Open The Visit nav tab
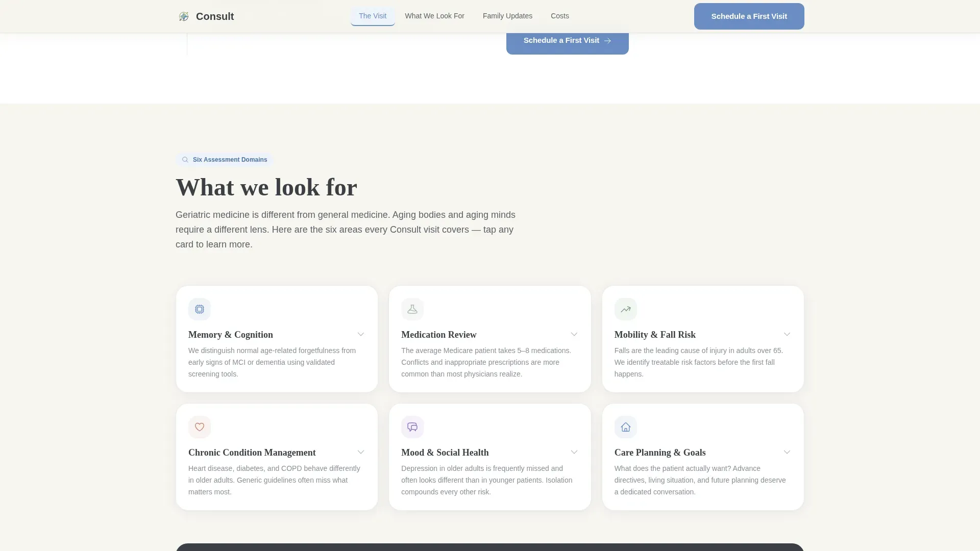The image size is (980, 551). point(373,16)
